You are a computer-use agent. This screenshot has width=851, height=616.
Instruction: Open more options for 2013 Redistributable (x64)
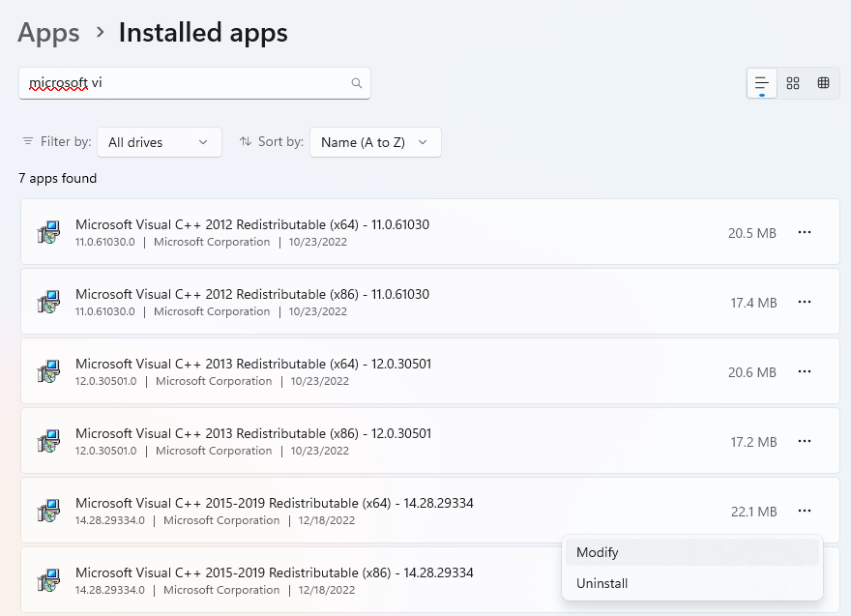(x=804, y=371)
